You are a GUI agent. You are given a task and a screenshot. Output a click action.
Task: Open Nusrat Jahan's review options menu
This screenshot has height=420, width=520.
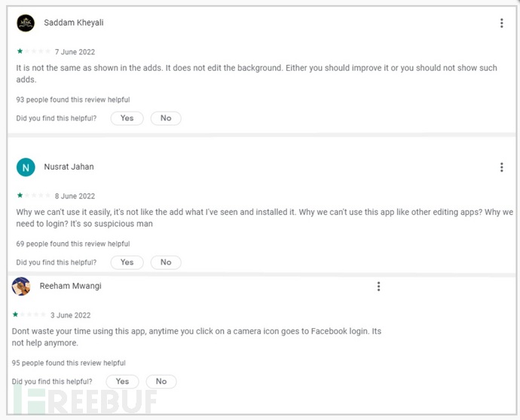coord(501,167)
